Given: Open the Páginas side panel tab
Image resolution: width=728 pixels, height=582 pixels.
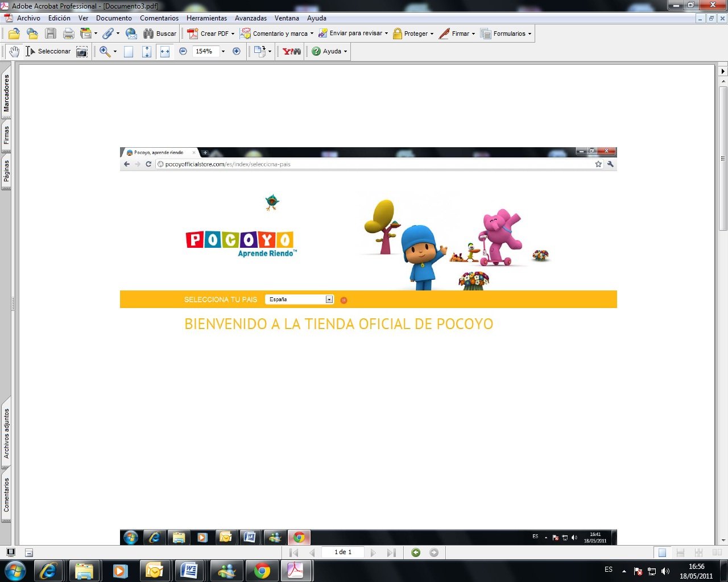Looking at the screenshot, I should click(x=6, y=171).
